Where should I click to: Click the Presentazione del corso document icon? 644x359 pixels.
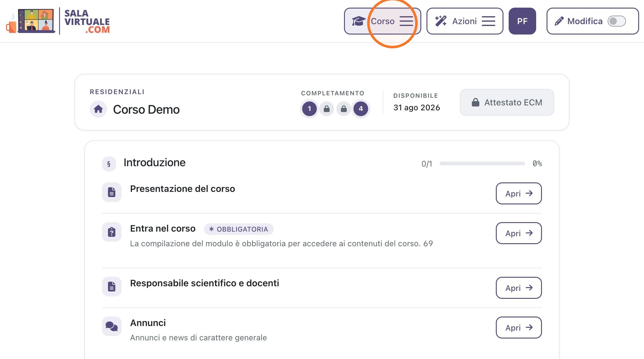point(112,192)
